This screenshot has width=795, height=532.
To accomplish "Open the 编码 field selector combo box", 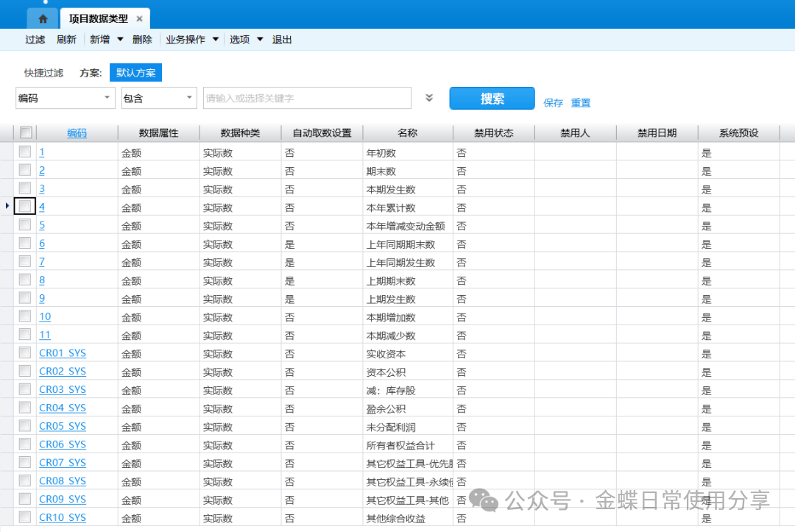I will click(66, 98).
